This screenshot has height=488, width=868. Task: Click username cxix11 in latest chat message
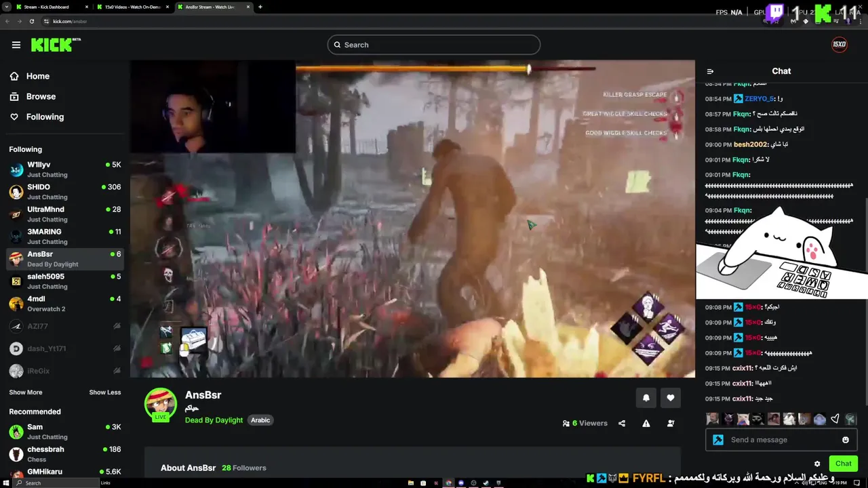tap(743, 399)
